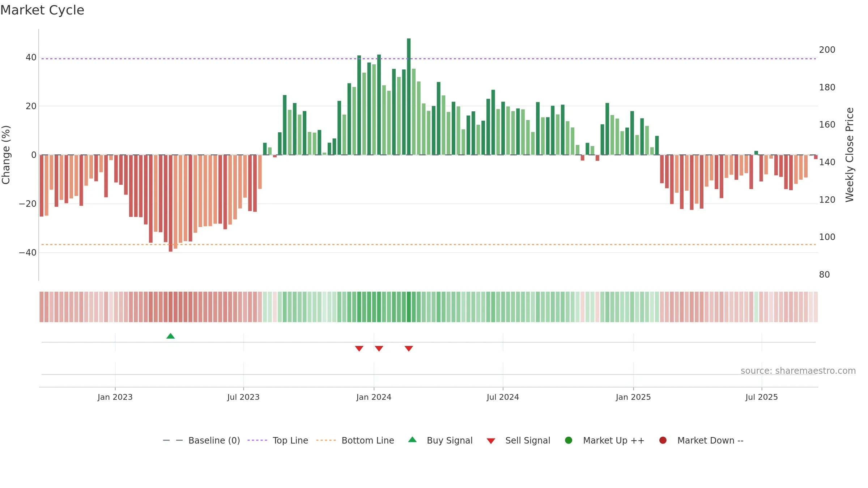Click the Jan 2025 x-axis label

[633, 397]
